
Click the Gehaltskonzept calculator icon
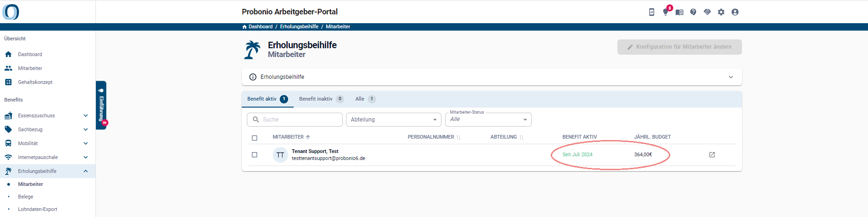pos(8,82)
